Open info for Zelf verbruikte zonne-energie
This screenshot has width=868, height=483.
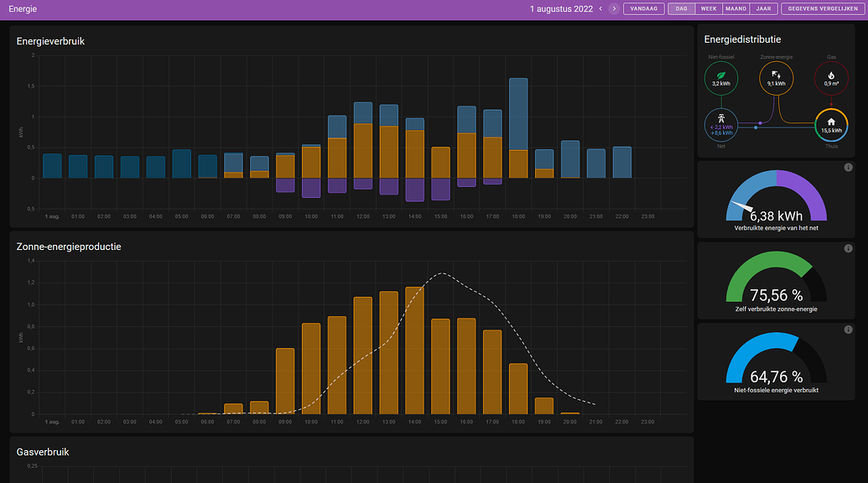coord(848,248)
